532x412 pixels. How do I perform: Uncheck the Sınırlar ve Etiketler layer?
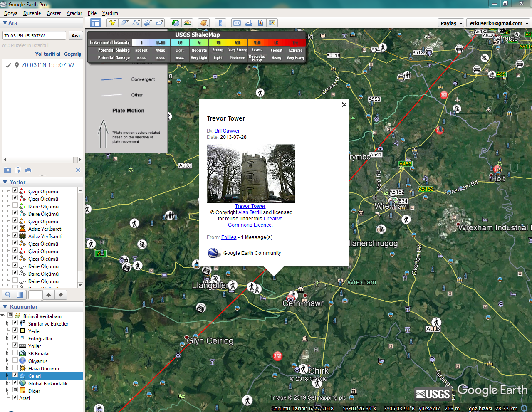pyautogui.click(x=15, y=323)
